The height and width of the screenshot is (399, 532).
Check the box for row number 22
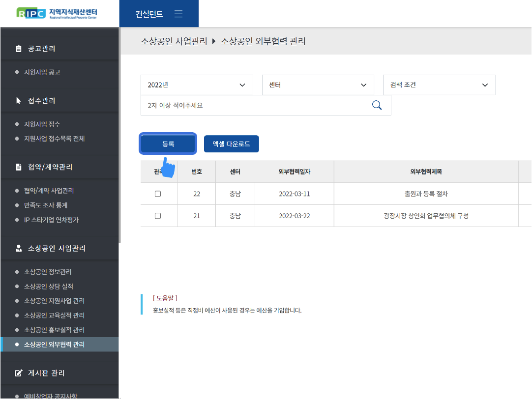click(158, 194)
